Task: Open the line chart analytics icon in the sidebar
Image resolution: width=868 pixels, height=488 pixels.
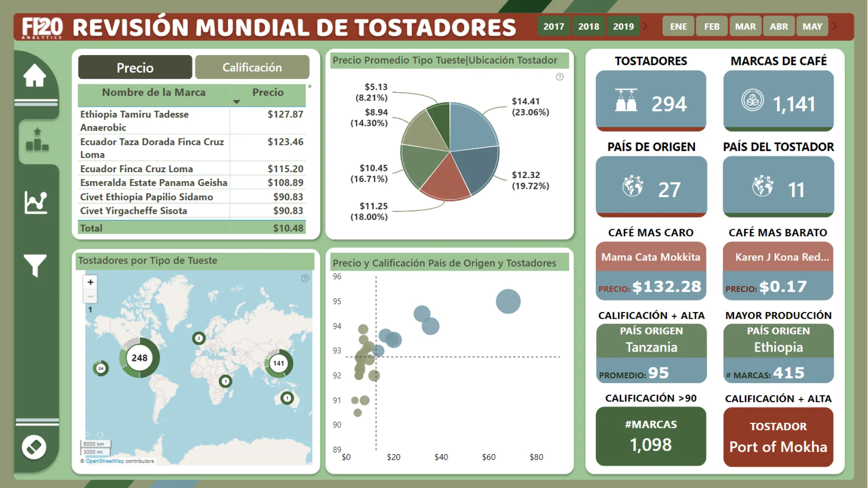Action: [36, 202]
